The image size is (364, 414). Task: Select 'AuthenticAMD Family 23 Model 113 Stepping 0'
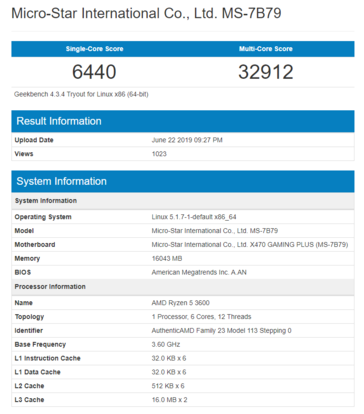(222, 331)
